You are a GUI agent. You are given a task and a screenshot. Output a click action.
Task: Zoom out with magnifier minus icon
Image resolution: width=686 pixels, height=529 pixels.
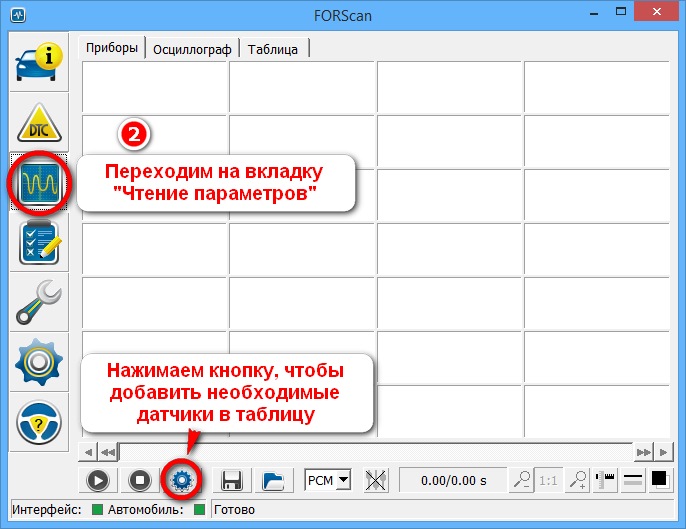(x=522, y=480)
